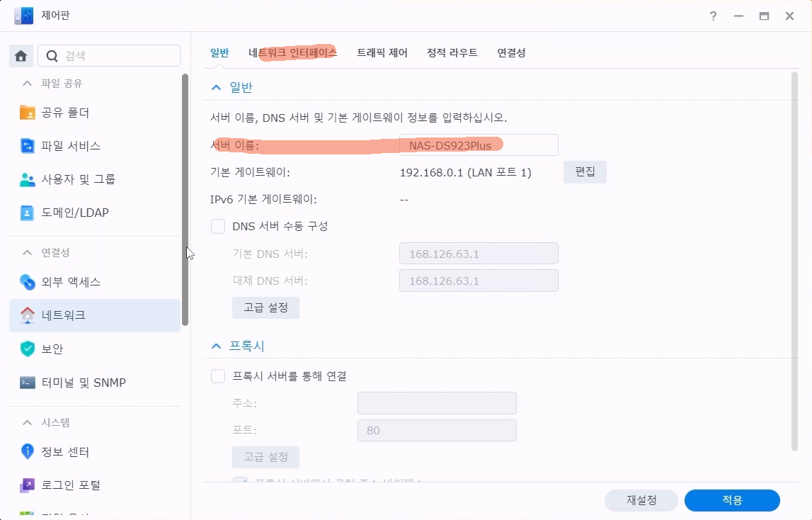Collapse the 파일 공유 sidebar group

tap(28, 84)
